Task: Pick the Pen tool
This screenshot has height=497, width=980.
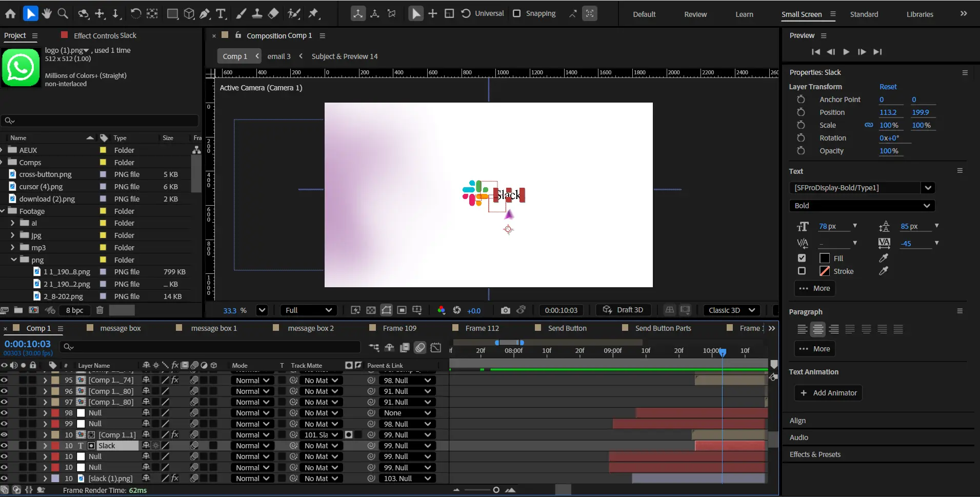Action: tap(205, 14)
